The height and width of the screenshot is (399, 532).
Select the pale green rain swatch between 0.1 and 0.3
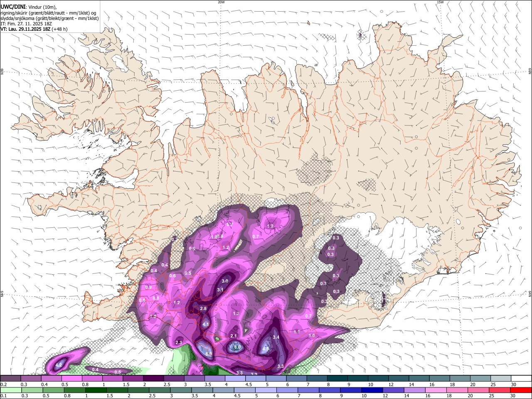coord(11,390)
